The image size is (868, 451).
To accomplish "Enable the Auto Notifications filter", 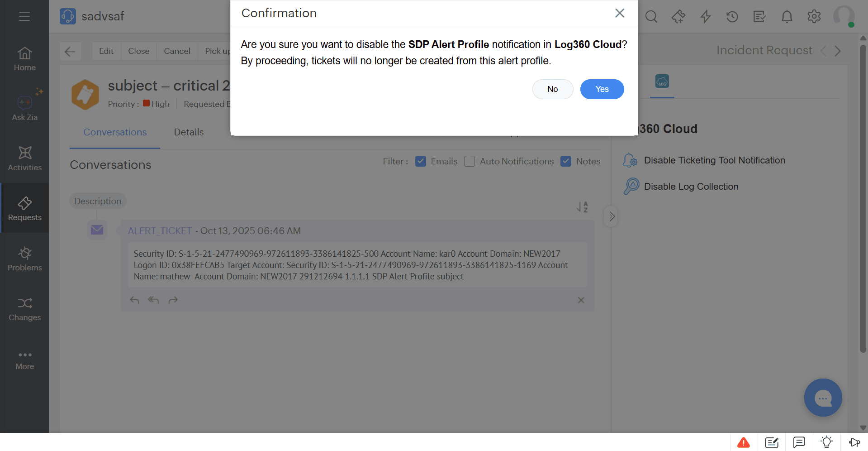I will [470, 161].
